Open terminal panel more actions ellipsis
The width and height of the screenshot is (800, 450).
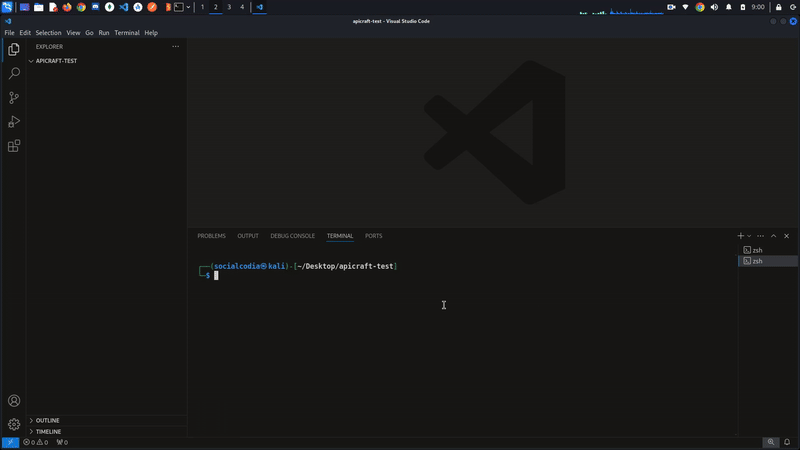760,236
